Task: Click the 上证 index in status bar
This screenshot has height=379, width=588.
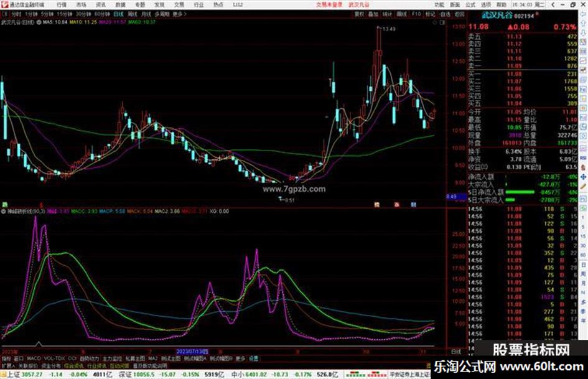Action: click(x=13, y=375)
